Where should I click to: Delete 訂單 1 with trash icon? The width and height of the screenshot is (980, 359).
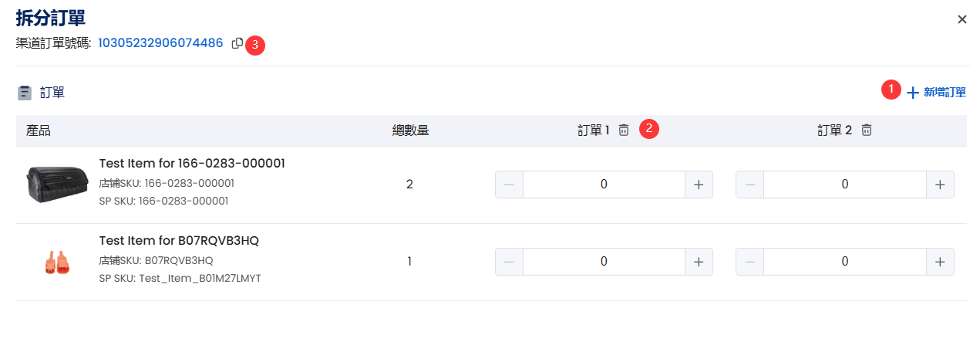click(624, 130)
